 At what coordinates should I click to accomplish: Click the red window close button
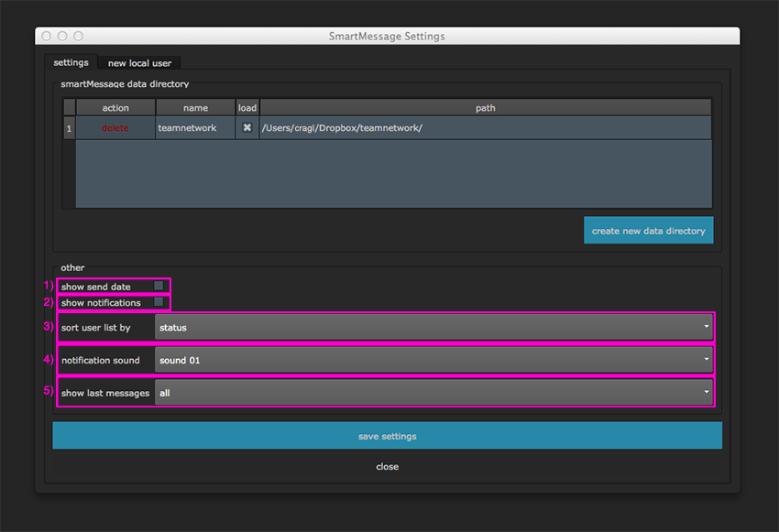click(x=47, y=36)
